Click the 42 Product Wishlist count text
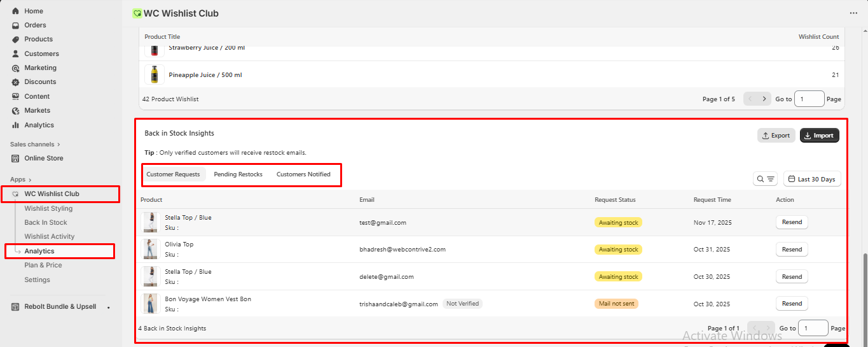Image resolution: width=868 pixels, height=347 pixels. (170, 99)
